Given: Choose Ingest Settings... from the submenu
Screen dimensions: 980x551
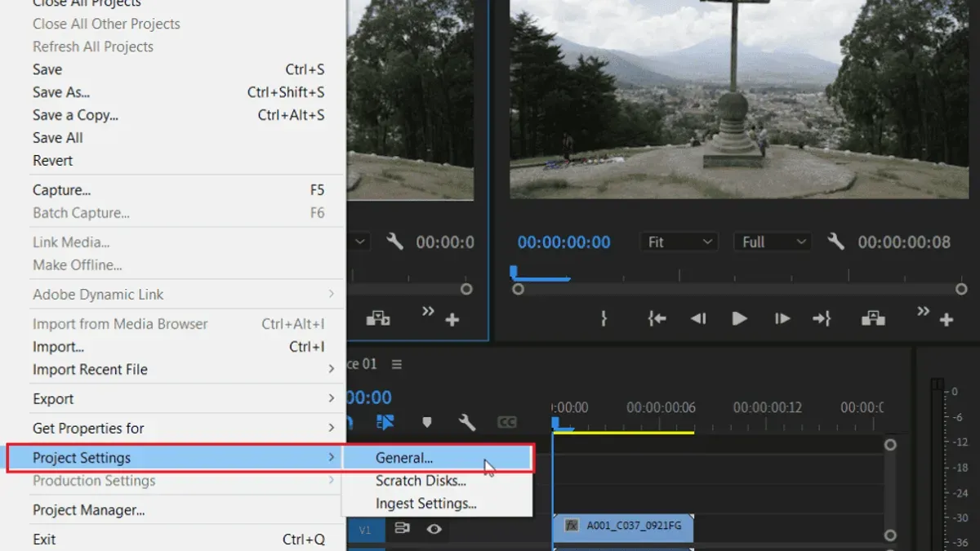Looking at the screenshot, I should click(437, 504).
